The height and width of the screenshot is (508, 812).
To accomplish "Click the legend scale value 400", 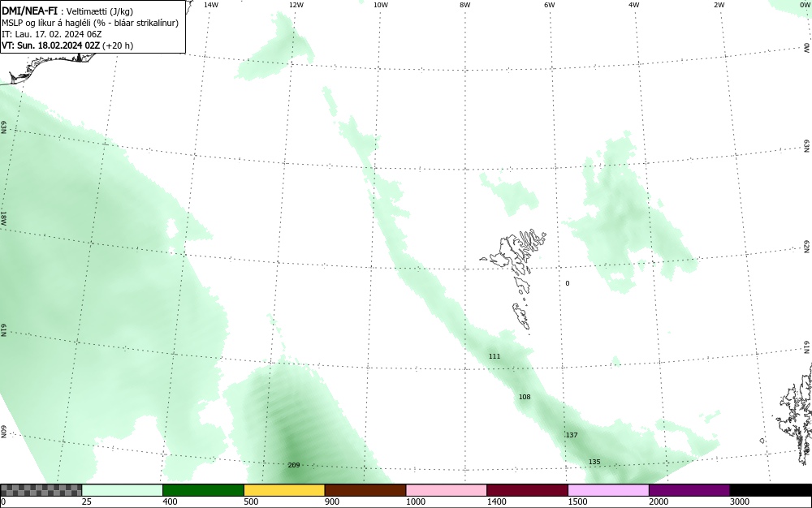I will pyautogui.click(x=170, y=502).
